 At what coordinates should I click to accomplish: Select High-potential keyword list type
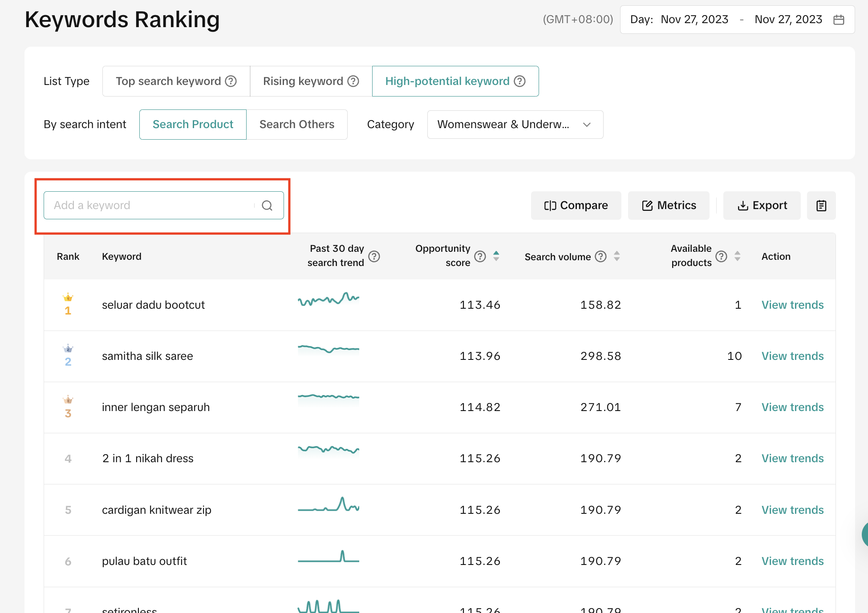click(x=455, y=81)
